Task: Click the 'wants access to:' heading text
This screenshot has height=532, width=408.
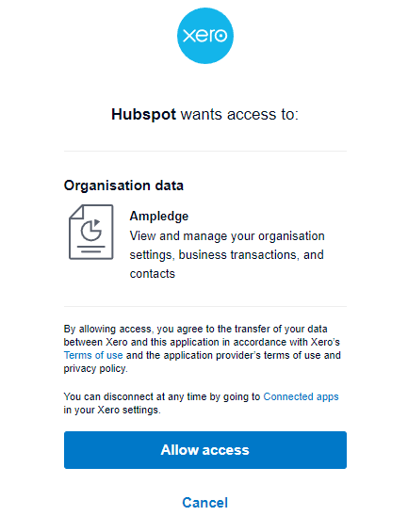Action: click(239, 115)
